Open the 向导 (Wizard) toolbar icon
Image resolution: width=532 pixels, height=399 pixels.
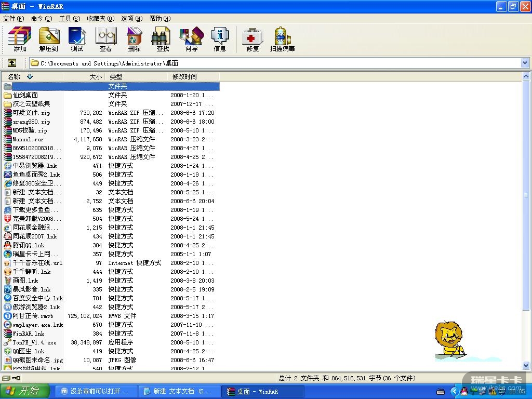click(x=192, y=38)
